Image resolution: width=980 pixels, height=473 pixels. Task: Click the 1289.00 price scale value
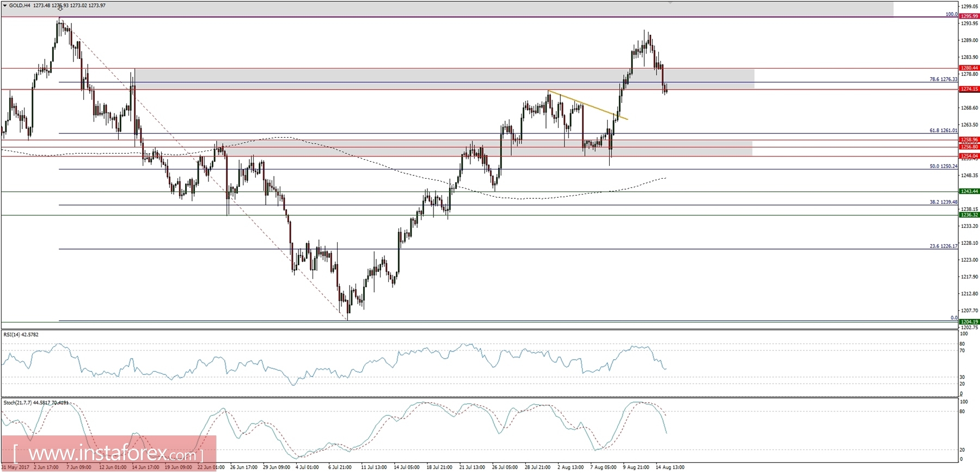pyautogui.click(x=970, y=40)
